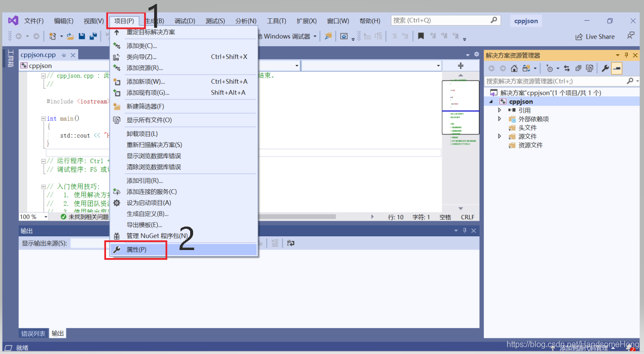Screen dimensions: 644x354
Task: Click the Collapse All icon in Solution Explorer
Action: pyautogui.click(x=578, y=68)
